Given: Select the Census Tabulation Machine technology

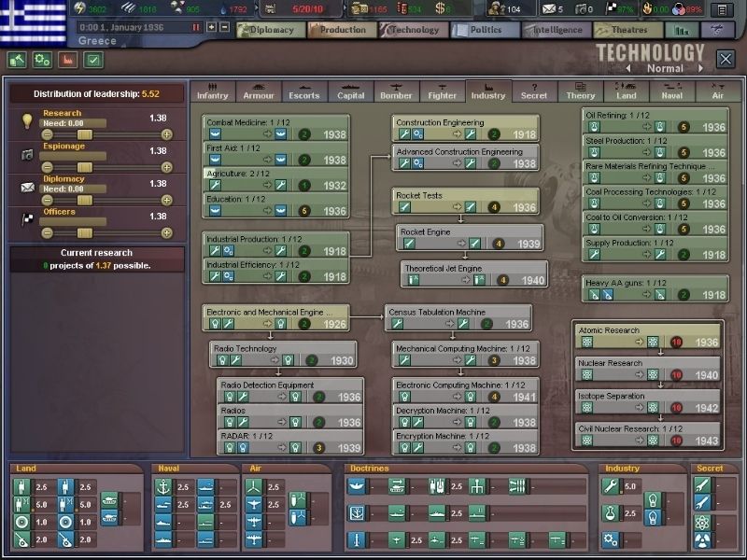Looking at the screenshot, I should [458, 318].
